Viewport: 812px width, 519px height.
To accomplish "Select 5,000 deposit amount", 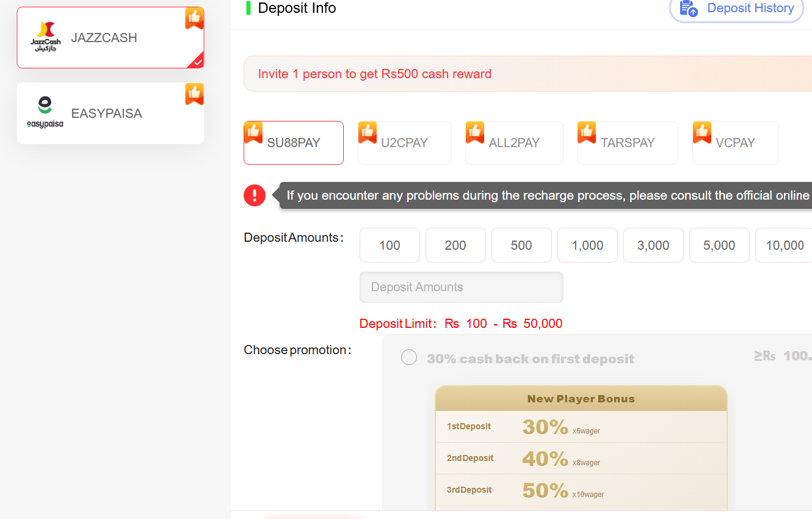I will [719, 245].
